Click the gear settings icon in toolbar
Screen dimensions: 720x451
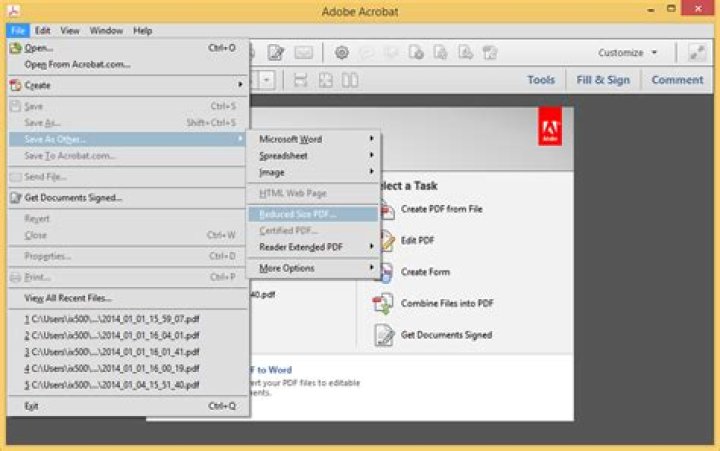pyautogui.click(x=342, y=52)
